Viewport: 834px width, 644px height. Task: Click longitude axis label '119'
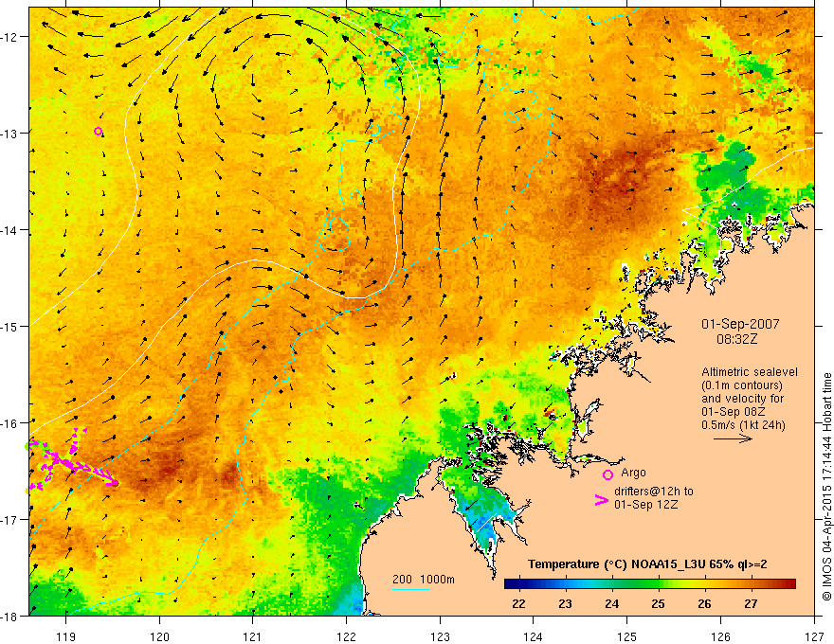click(x=66, y=636)
